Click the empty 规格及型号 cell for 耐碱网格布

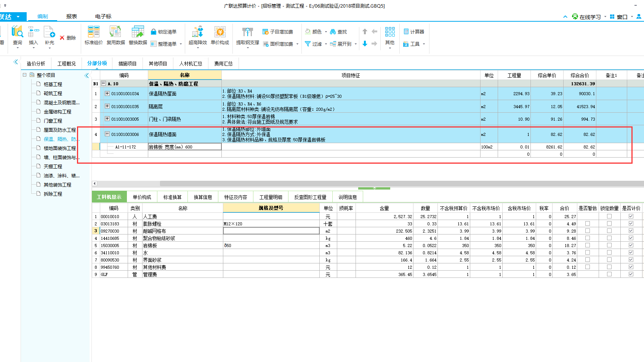tap(271, 231)
